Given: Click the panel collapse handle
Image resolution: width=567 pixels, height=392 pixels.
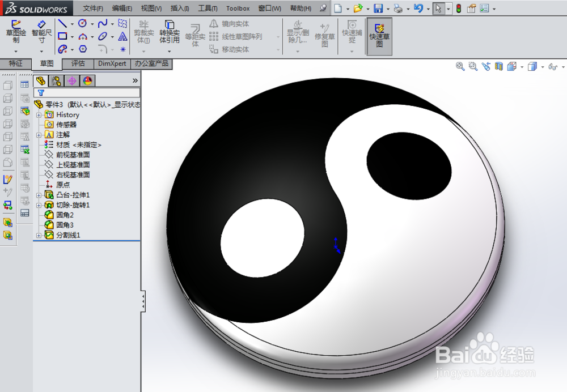Looking at the screenshot, I should (143, 301).
